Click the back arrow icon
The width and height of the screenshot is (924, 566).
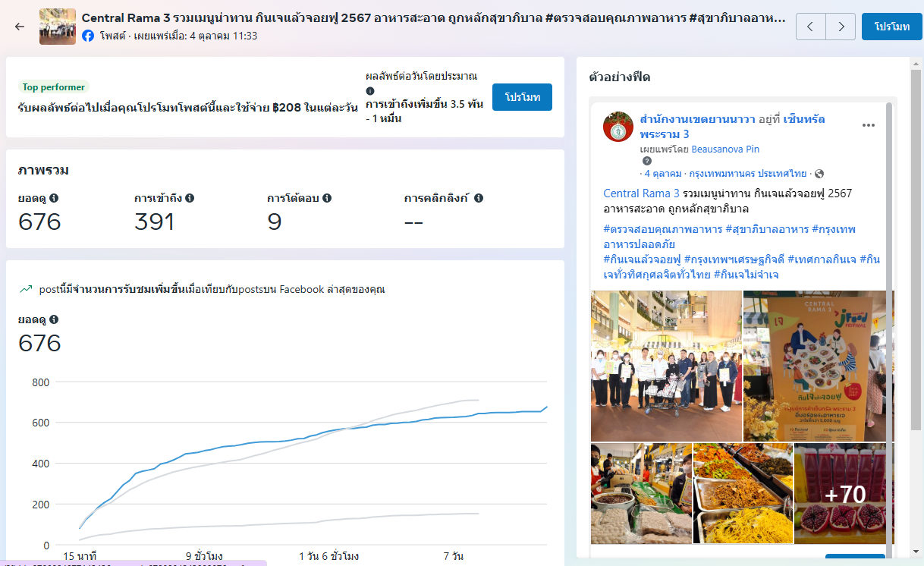click(20, 27)
